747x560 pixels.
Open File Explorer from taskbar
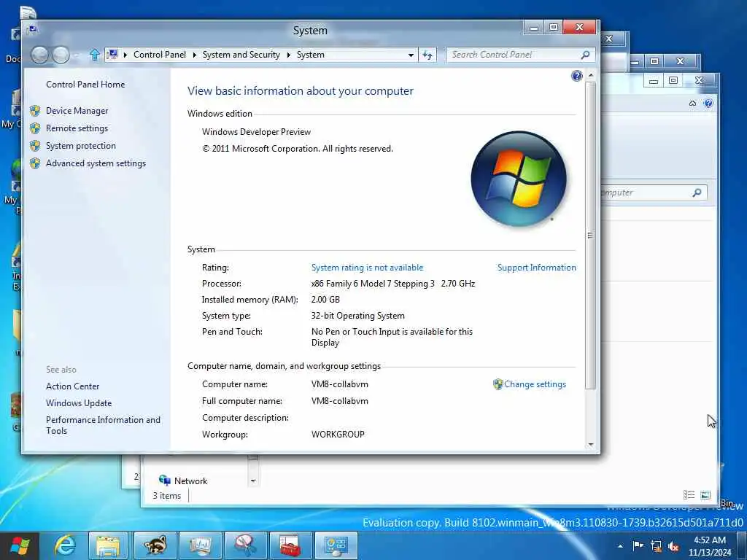[108, 545]
